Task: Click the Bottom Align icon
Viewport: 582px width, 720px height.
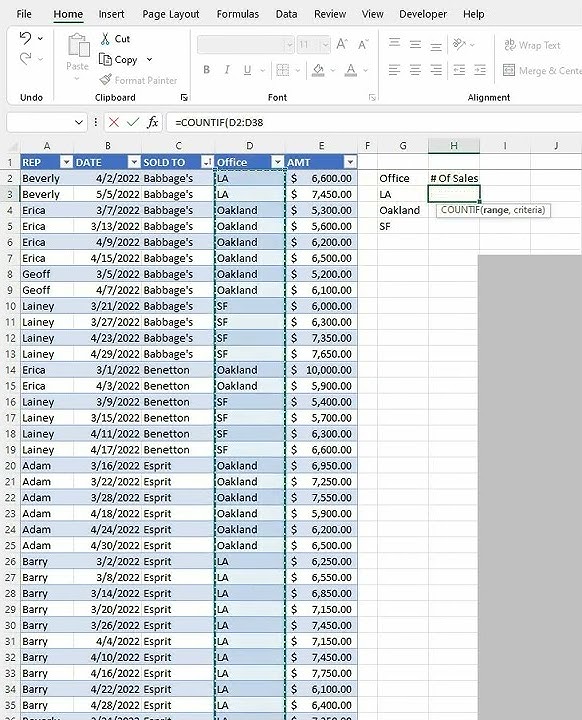Action: 436,45
